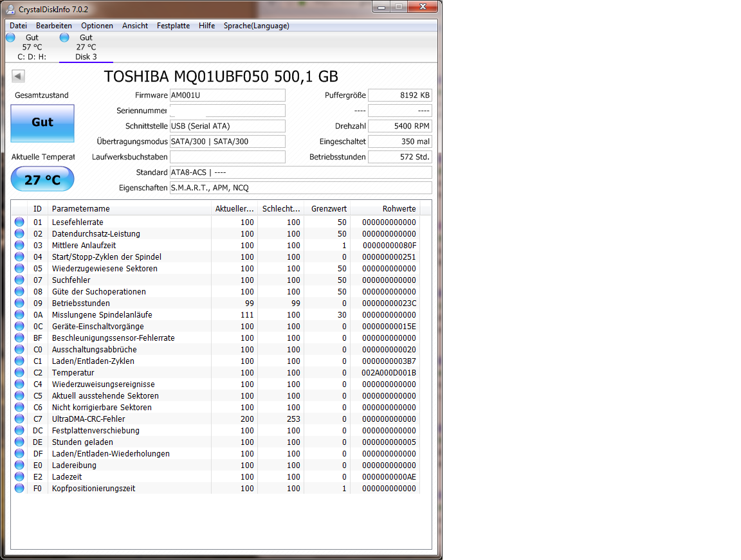Click status orb for Geräte-Einschaltvorgänge
Viewport: 741px width, 560px height.
[x=19, y=326]
